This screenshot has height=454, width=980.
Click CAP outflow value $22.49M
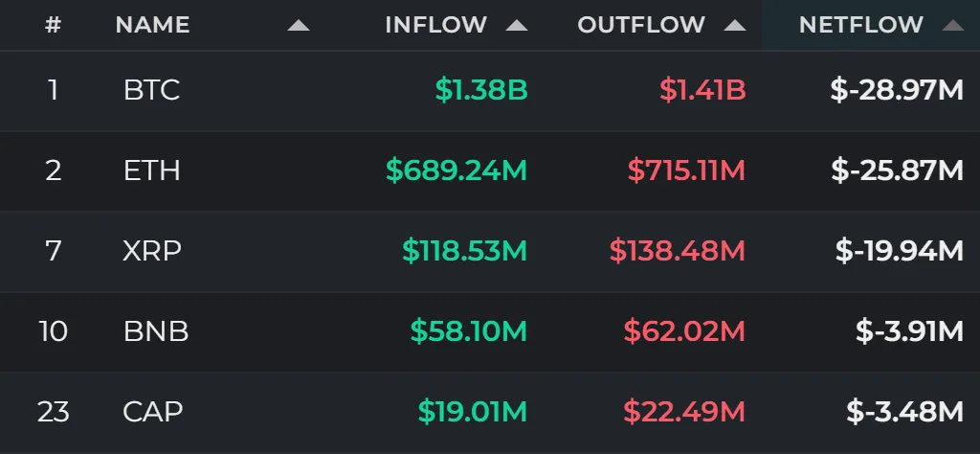[685, 412]
